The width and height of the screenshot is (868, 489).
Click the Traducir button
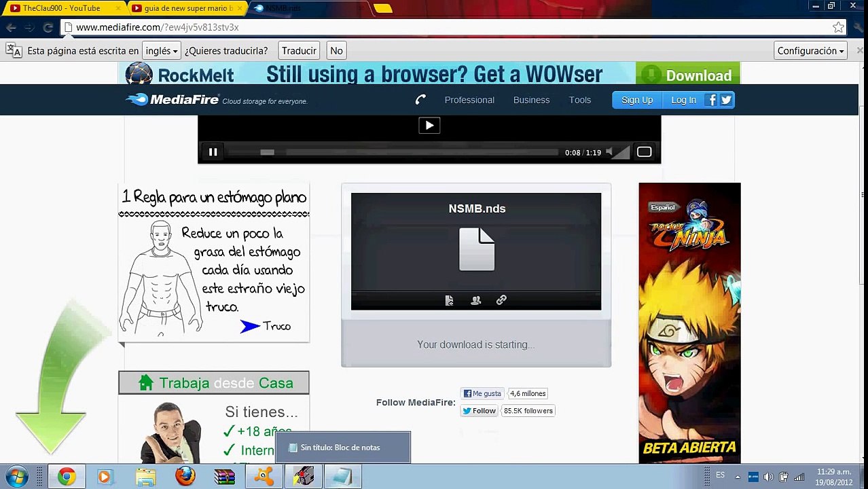[x=299, y=51]
